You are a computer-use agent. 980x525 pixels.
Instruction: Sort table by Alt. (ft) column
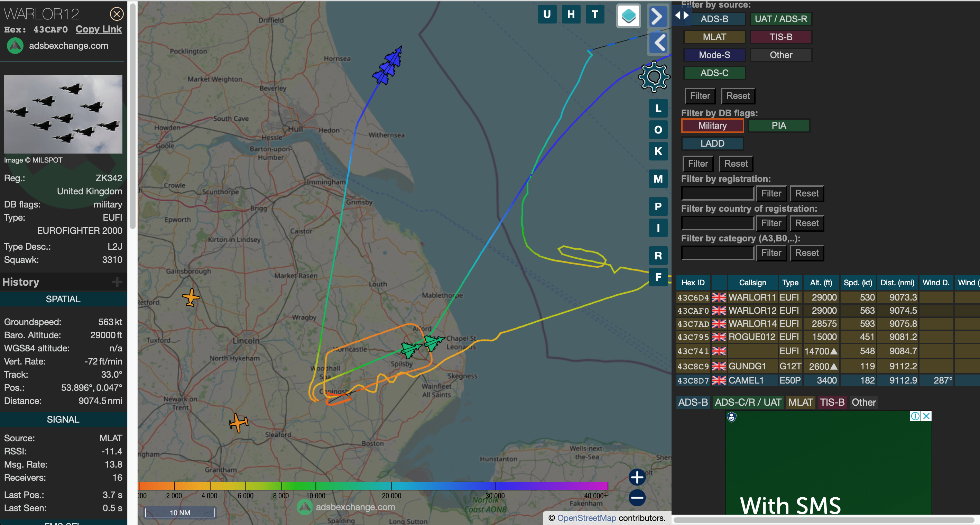[x=821, y=283]
